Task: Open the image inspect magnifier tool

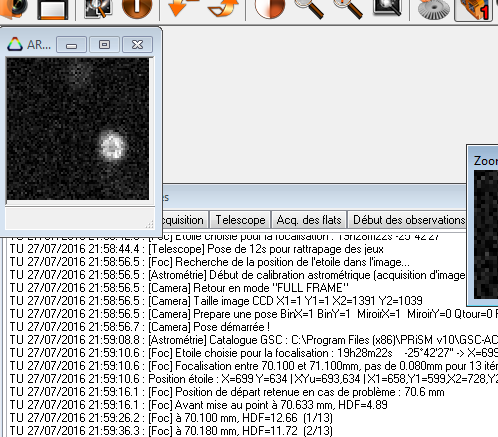Action: 98,9
